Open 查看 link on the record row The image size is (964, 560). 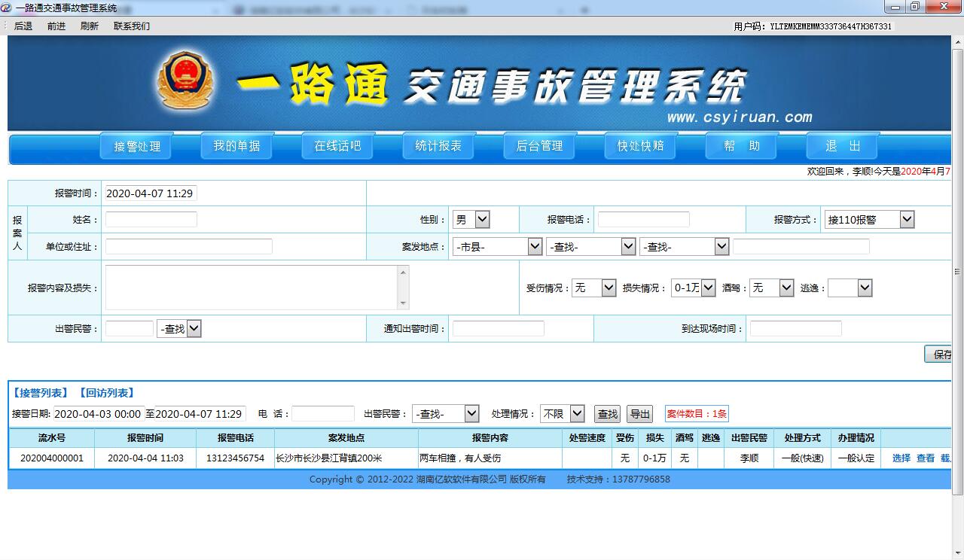pyautogui.click(x=926, y=458)
